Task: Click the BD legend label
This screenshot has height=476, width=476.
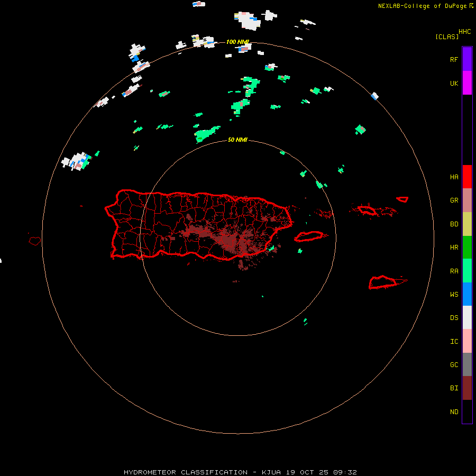Action: (454, 224)
